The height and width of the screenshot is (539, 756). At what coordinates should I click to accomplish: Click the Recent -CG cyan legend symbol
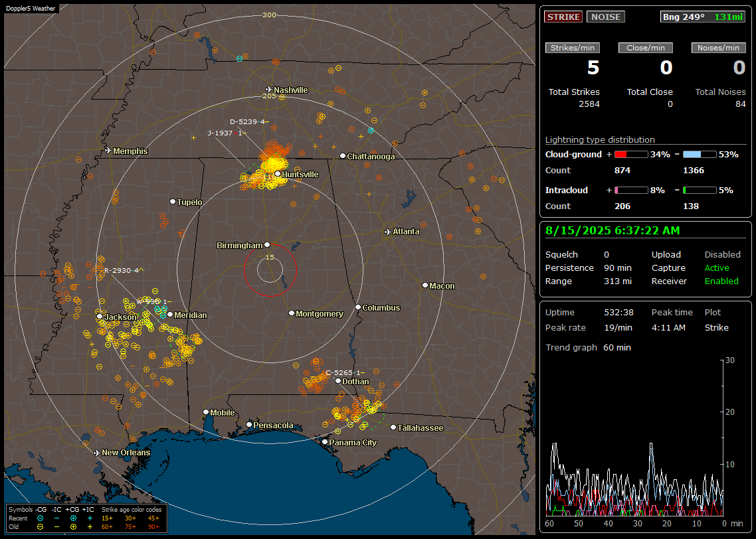click(x=40, y=518)
